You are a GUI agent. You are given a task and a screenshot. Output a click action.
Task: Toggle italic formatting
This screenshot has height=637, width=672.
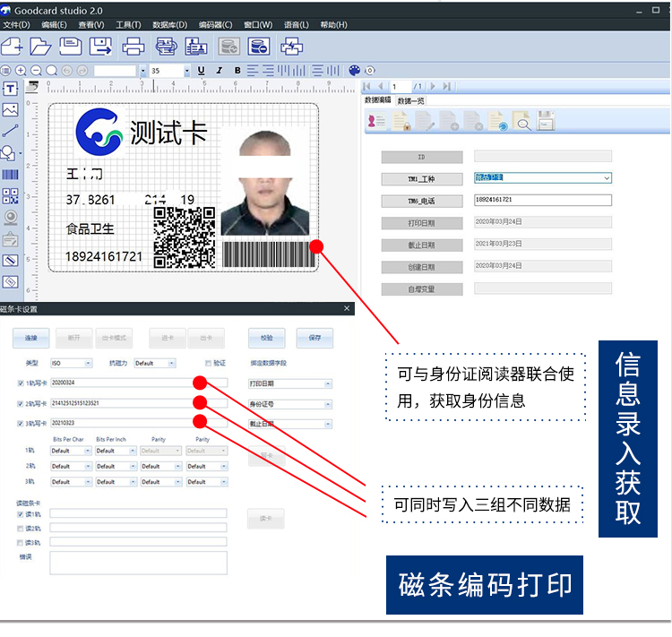pyautogui.click(x=219, y=70)
